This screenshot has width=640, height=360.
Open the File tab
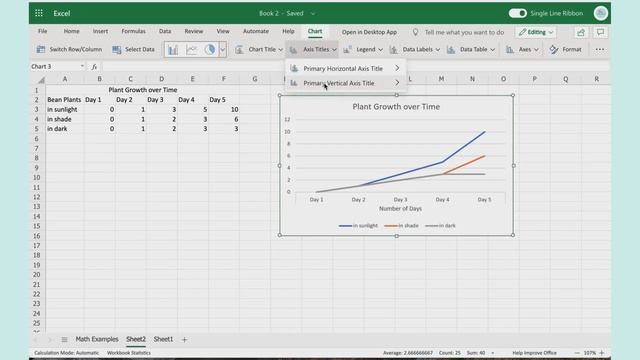42,31
